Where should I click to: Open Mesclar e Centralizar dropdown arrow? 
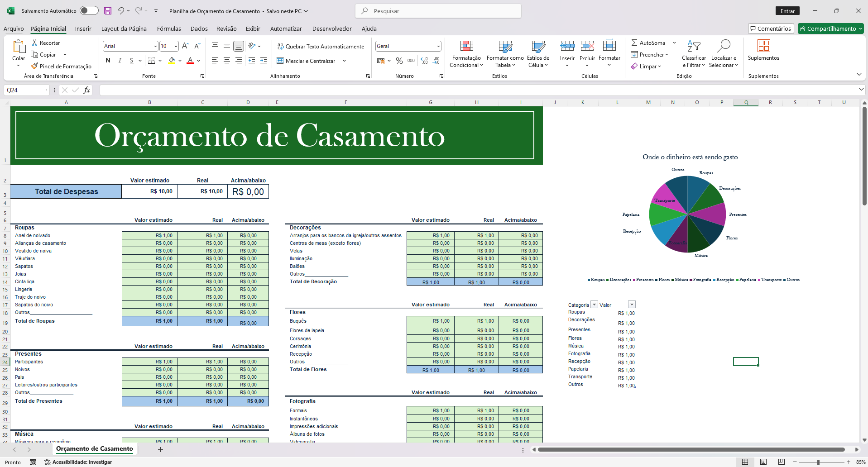[x=344, y=61]
